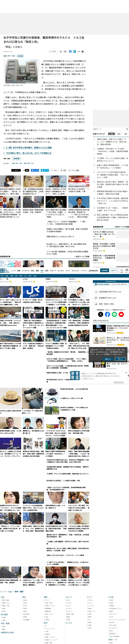The width and height of the screenshot is (129, 644).
Task: Select the 1週間 ranking tab
Action: tap(125, 134)
